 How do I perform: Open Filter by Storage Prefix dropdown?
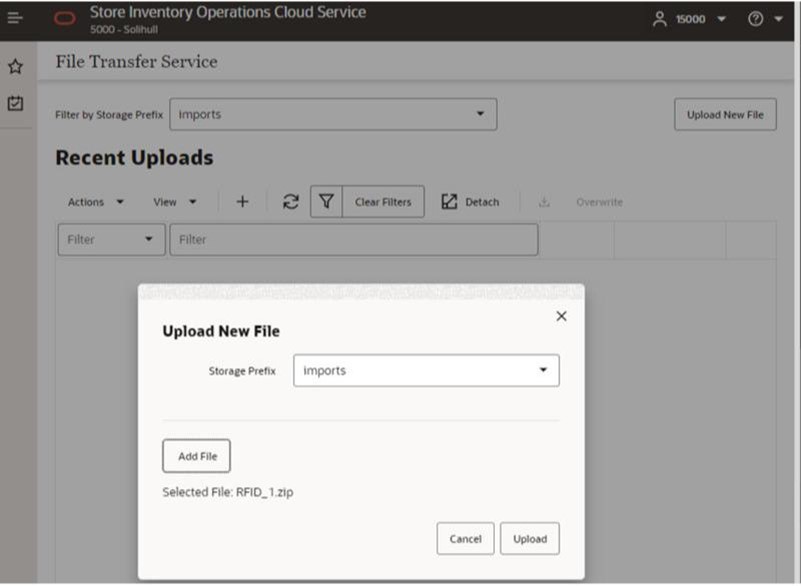coord(333,114)
